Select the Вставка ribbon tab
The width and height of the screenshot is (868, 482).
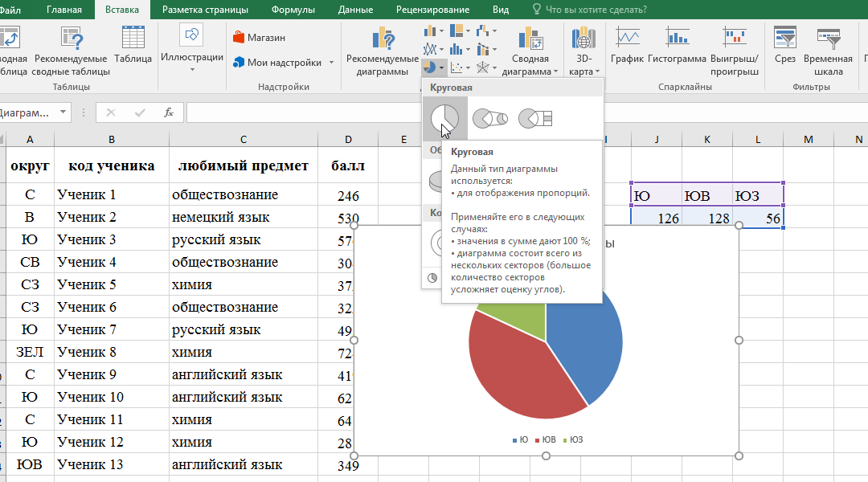(x=122, y=10)
